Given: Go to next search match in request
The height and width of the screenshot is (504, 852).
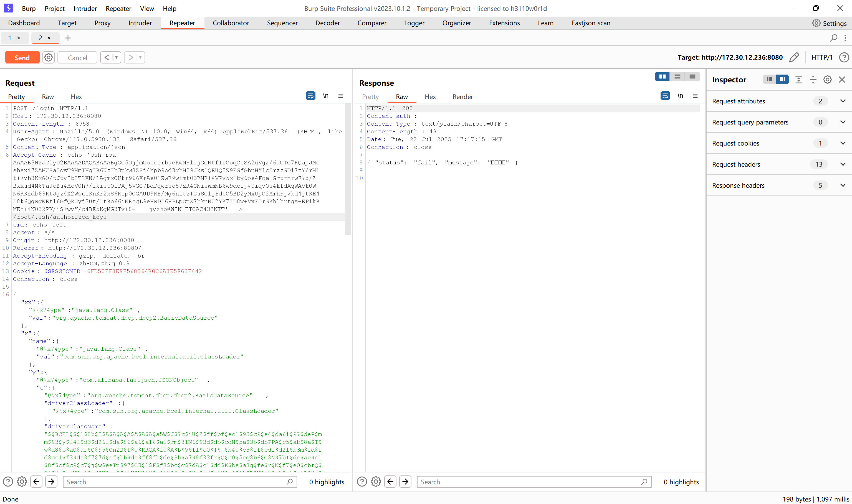Looking at the screenshot, I should pyautogui.click(x=51, y=482).
